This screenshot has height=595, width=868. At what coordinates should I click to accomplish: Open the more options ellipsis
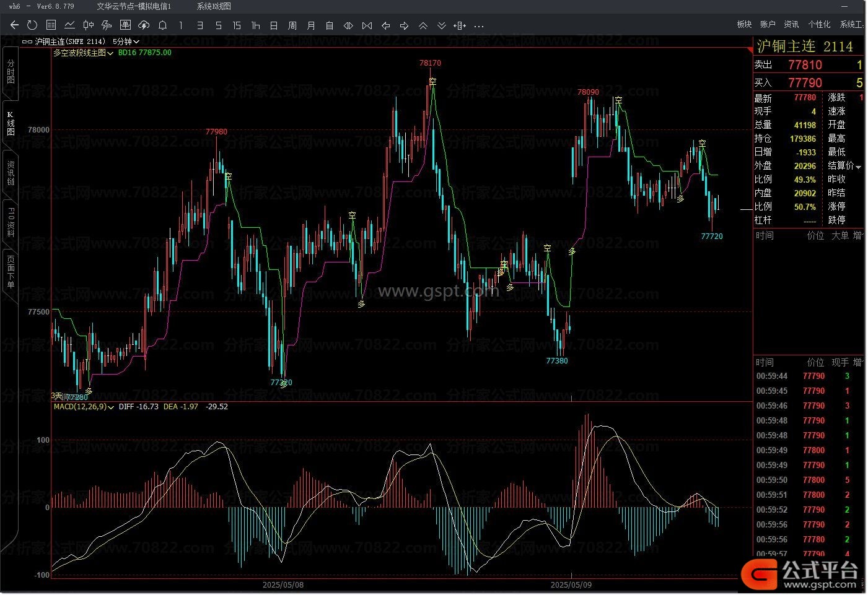click(x=478, y=26)
